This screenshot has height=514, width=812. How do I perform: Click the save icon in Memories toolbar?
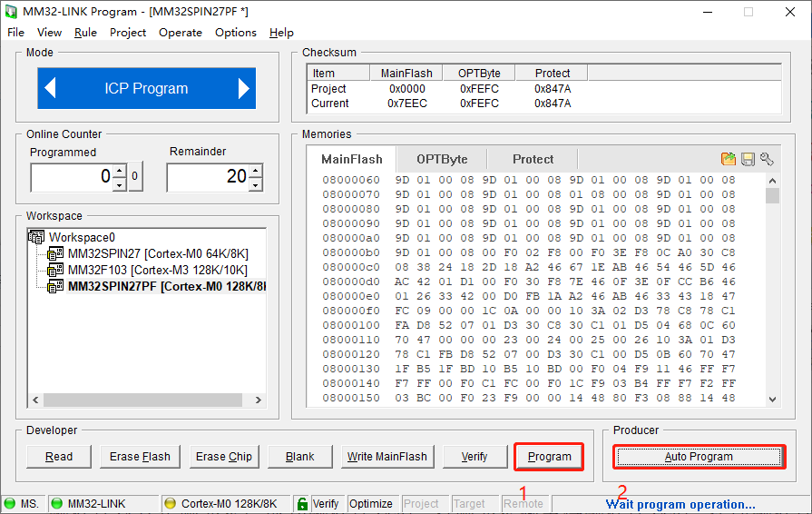tap(748, 159)
